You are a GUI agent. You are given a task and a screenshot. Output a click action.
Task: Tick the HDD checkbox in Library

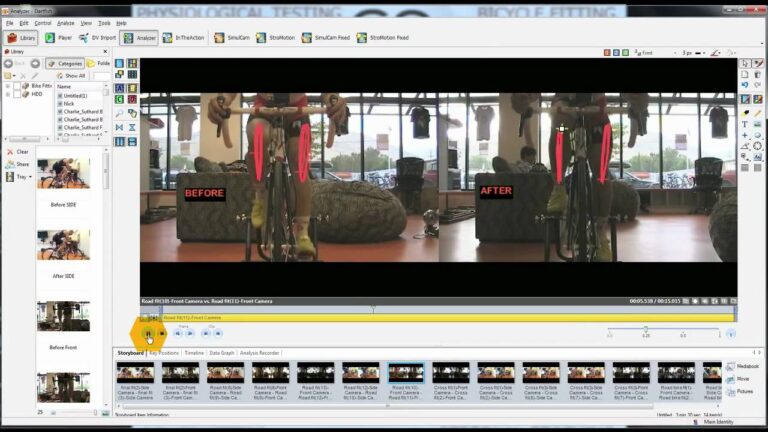(x=15, y=94)
